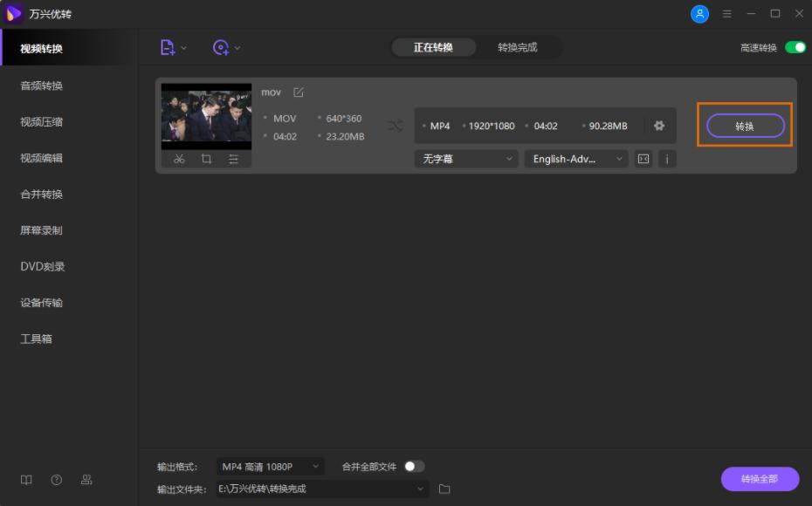Open the 无字幕 subtitle dropdown
The width and height of the screenshot is (812, 506).
pos(465,159)
